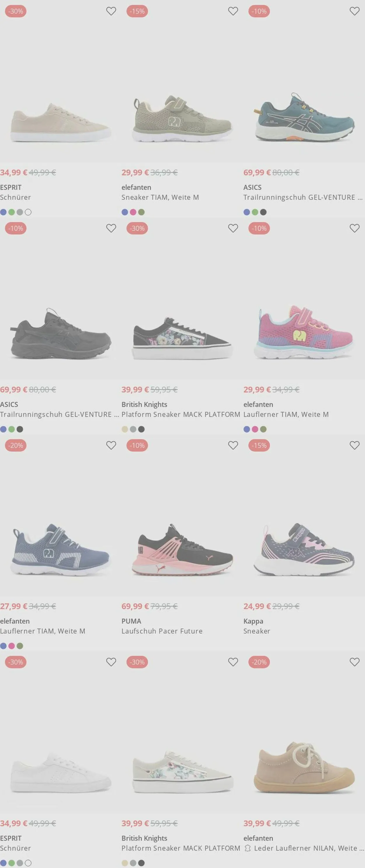Screen dimensions: 365x868
Task: Wishlist the brown leather Lauflerner NILAN
Action: (354, 662)
